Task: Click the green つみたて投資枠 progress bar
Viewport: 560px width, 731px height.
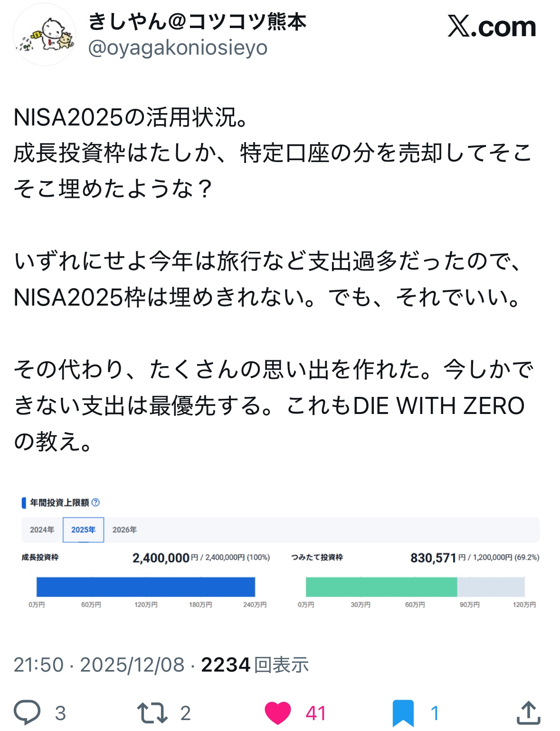Action: (x=381, y=587)
